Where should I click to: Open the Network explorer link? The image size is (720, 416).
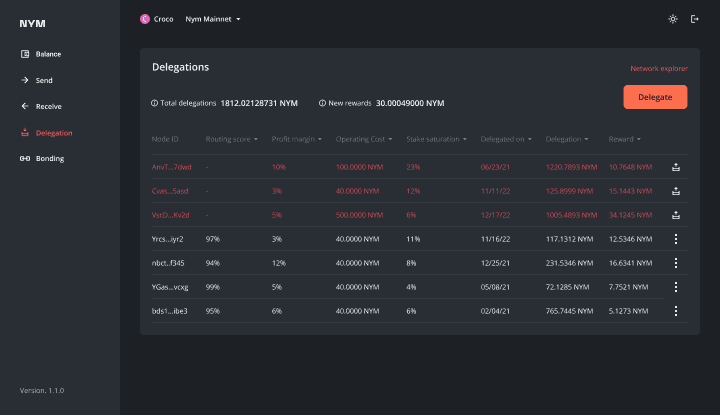658,69
